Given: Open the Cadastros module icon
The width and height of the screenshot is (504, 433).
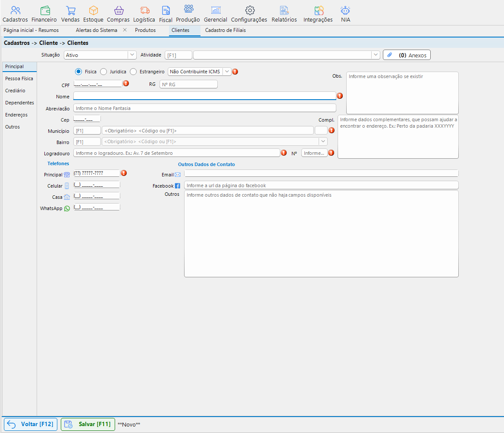Looking at the screenshot, I should coord(15,11).
